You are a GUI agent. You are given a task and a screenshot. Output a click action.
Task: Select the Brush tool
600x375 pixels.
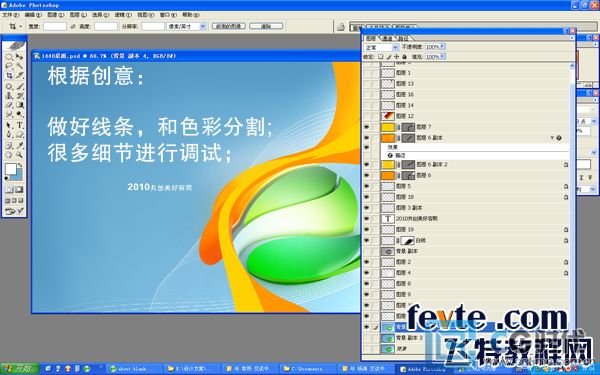click(x=20, y=86)
